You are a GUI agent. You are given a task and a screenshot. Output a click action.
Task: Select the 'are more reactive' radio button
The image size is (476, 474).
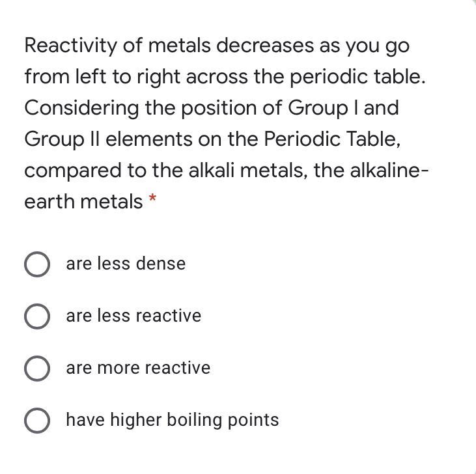tap(37, 369)
